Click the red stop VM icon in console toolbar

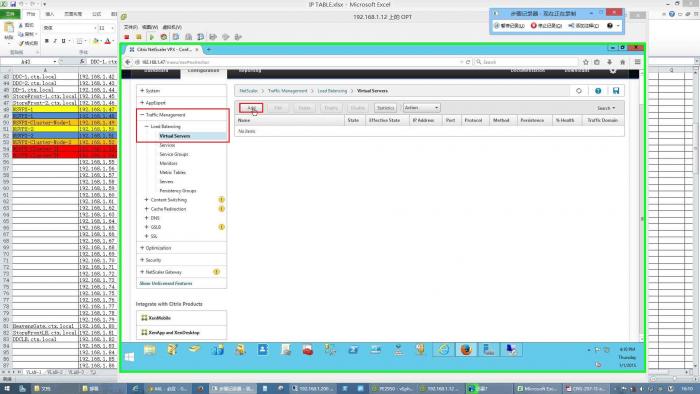127,37
